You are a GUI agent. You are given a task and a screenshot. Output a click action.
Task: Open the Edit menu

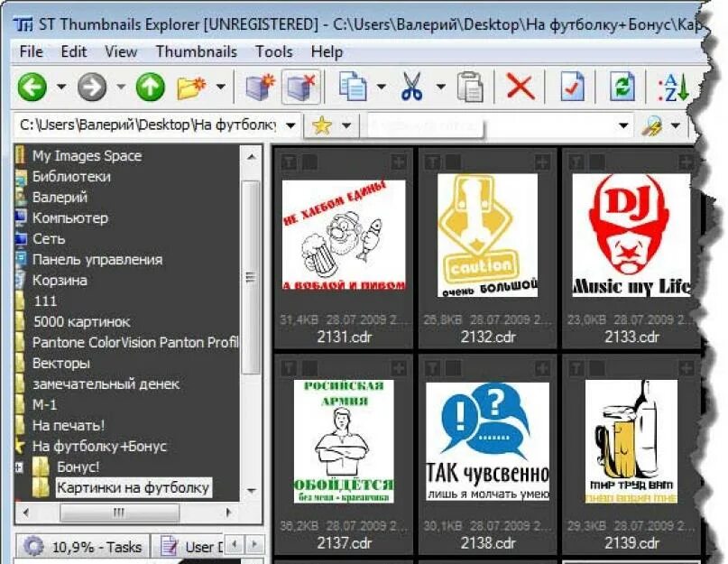tap(73, 51)
